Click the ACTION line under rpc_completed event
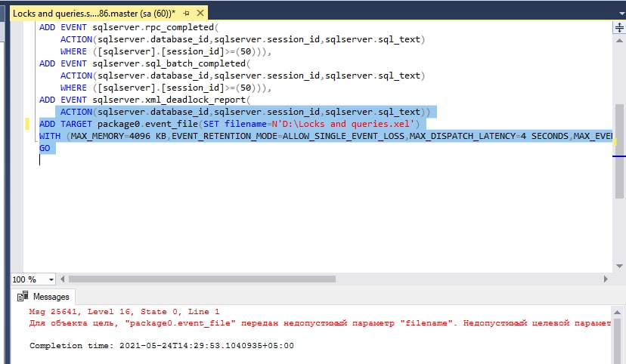 (243, 39)
